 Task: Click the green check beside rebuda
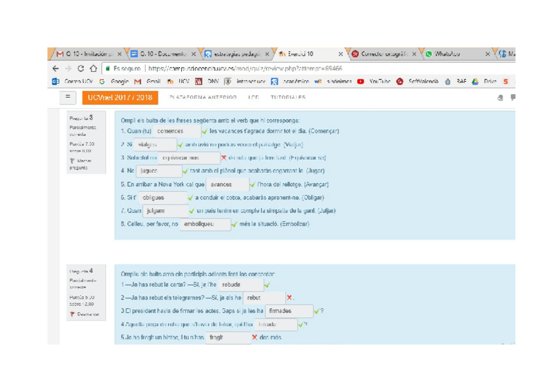[x=267, y=285]
